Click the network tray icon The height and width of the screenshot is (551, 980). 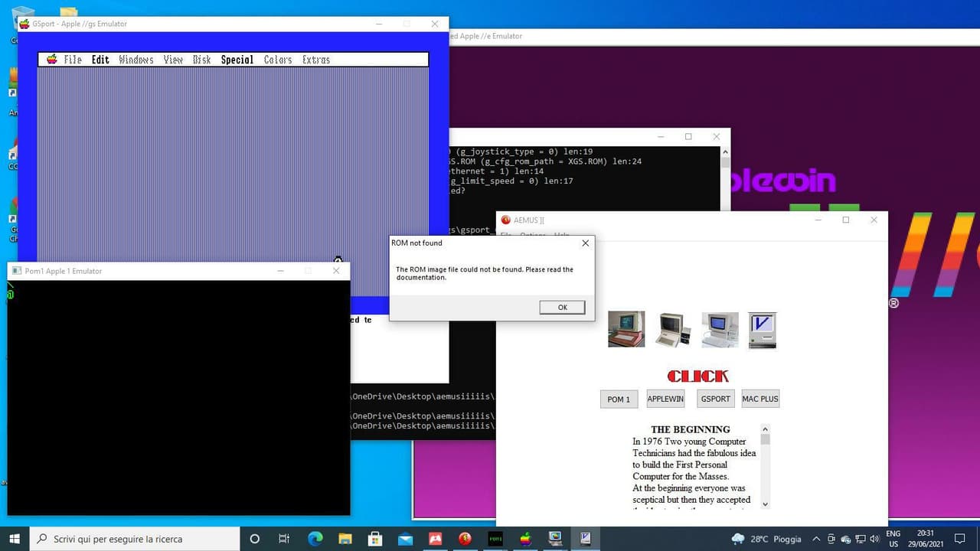(861, 539)
